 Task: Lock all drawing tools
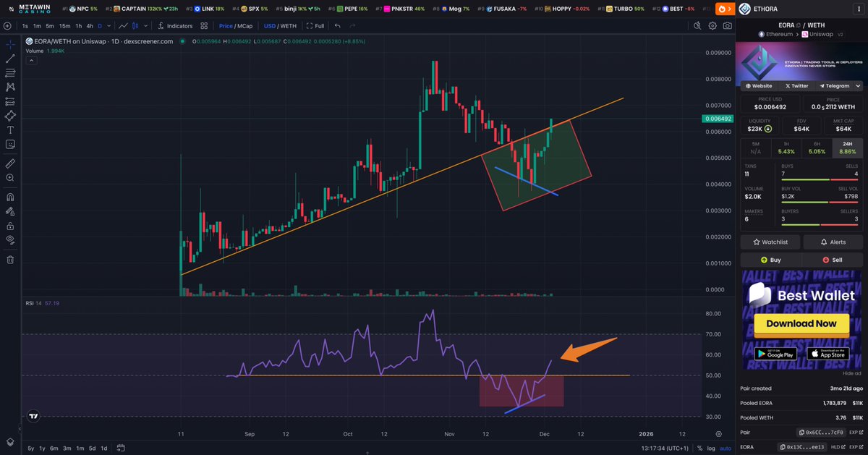click(x=10, y=226)
